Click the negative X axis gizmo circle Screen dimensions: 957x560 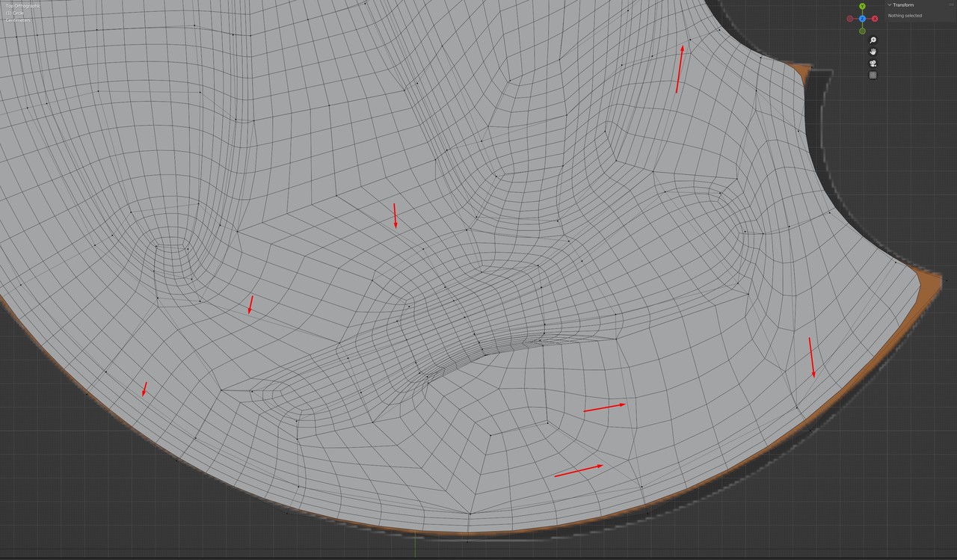point(850,18)
